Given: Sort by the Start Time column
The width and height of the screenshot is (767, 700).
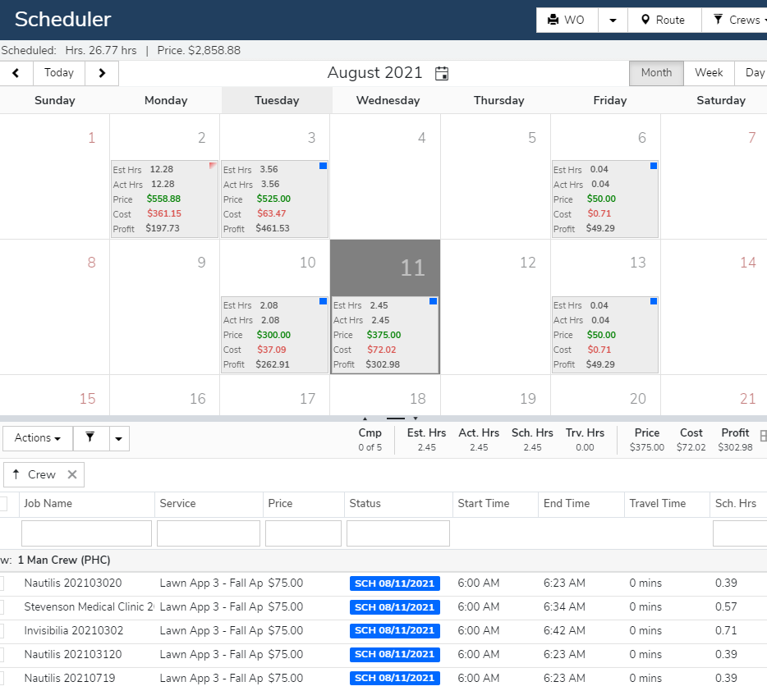Looking at the screenshot, I should 484,504.
